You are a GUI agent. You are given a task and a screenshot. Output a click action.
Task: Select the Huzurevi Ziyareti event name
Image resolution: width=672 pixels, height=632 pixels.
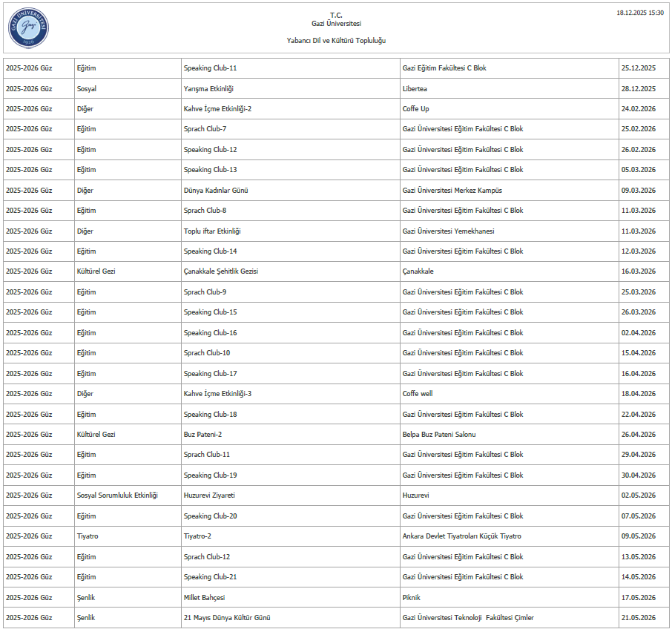[x=209, y=496]
